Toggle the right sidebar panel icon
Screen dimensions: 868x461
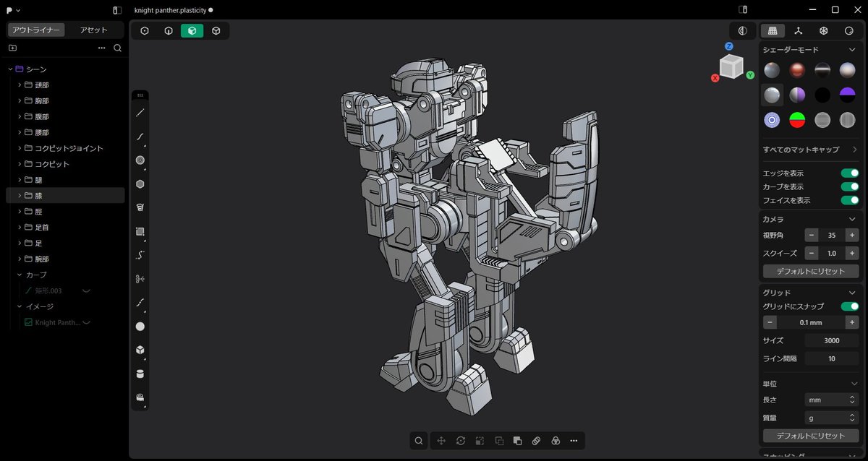[x=743, y=10]
